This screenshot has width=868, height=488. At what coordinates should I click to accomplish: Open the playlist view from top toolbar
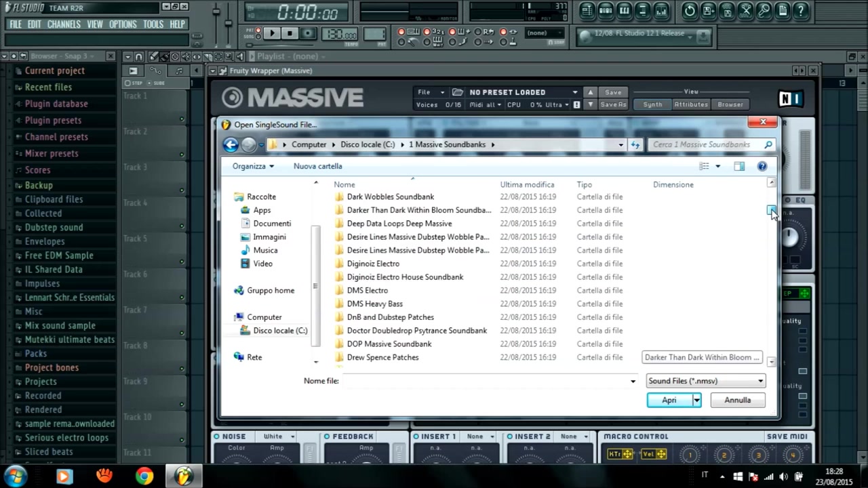(x=587, y=10)
